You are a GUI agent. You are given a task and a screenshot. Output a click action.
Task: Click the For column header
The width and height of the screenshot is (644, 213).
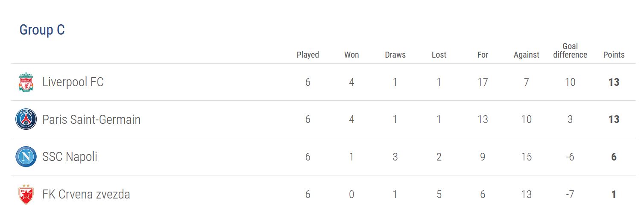point(483,55)
